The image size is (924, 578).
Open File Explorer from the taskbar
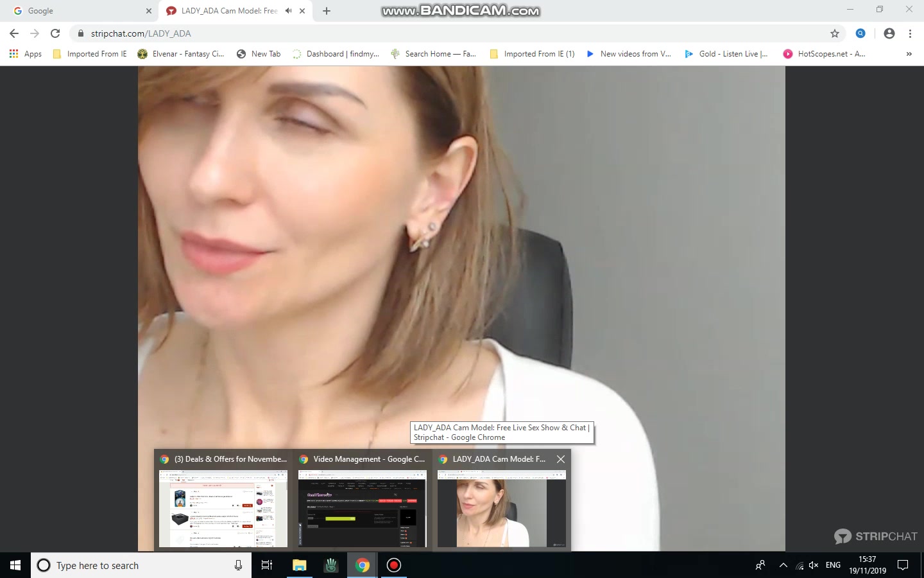tap(299, 565)
